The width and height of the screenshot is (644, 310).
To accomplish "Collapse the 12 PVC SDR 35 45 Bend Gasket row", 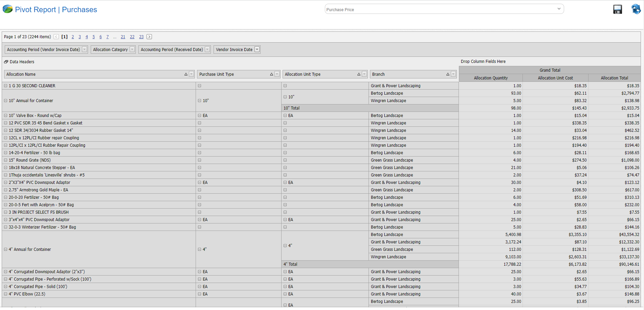I will tap(5, 123).
